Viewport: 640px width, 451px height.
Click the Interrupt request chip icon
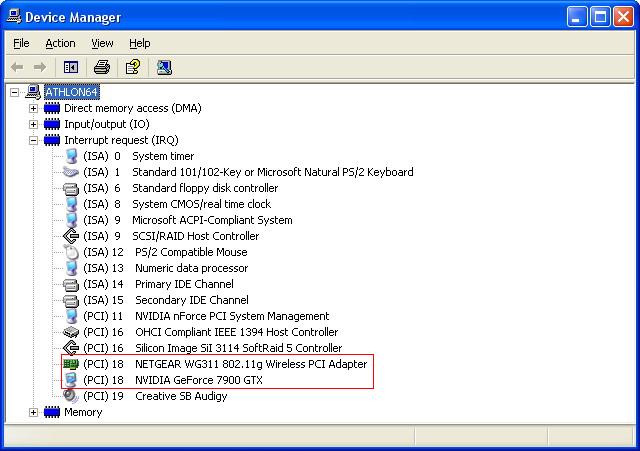52,140
